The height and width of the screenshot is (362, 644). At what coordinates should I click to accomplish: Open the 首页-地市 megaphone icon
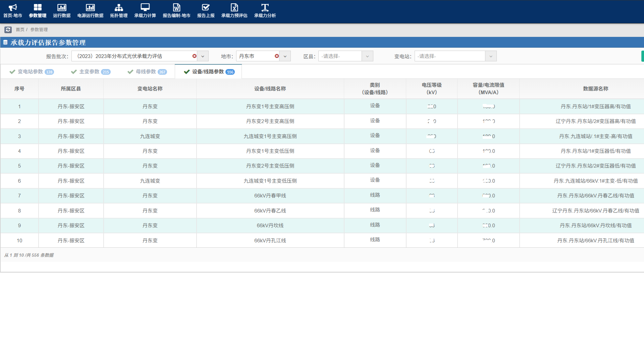(x=13, y=7)
